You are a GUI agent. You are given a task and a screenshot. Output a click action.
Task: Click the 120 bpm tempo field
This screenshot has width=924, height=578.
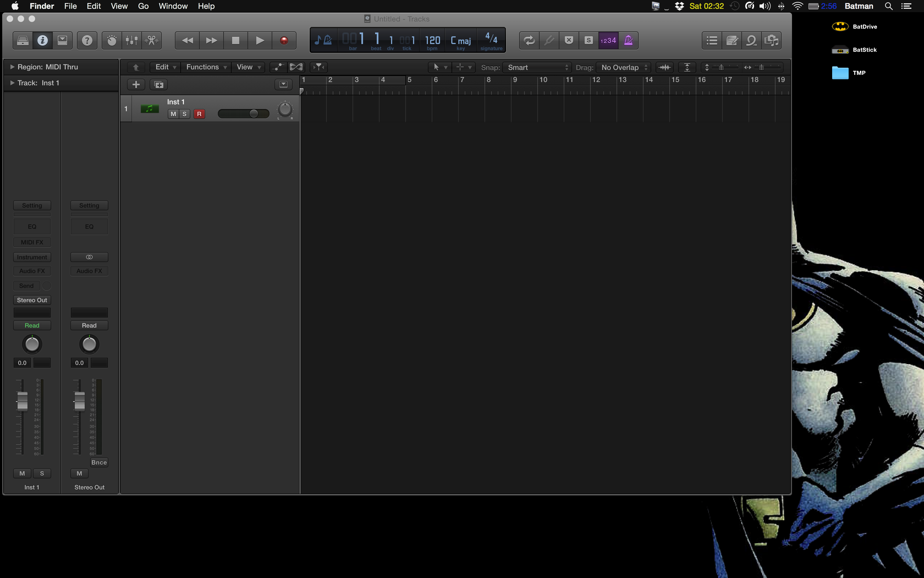(432, 40)
